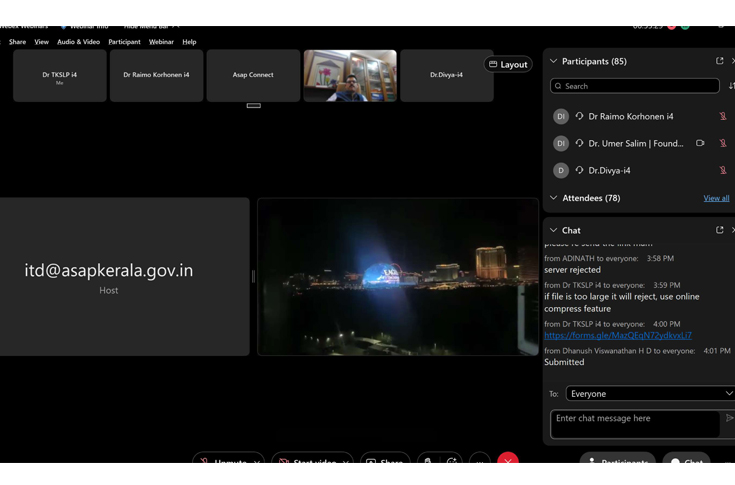Collapse the Participants section chevron
Viewport: 735px width, 485px height.
coord(554,61)
